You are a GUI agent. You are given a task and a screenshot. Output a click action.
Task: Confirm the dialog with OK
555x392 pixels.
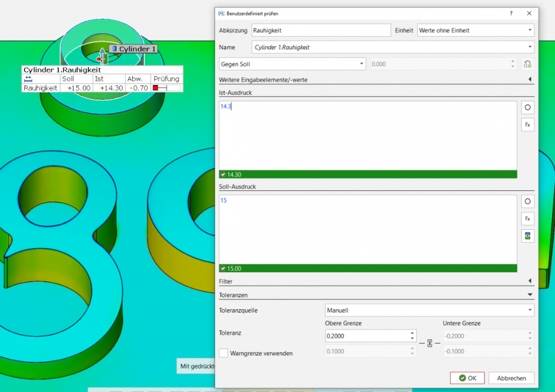[x=467, y=378]
